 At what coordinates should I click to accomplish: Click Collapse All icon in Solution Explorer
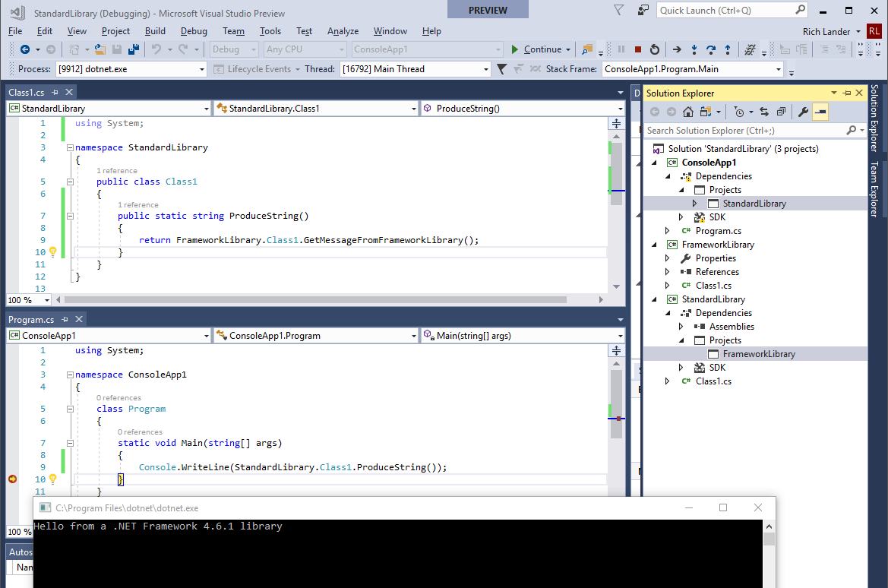(781, 112)
